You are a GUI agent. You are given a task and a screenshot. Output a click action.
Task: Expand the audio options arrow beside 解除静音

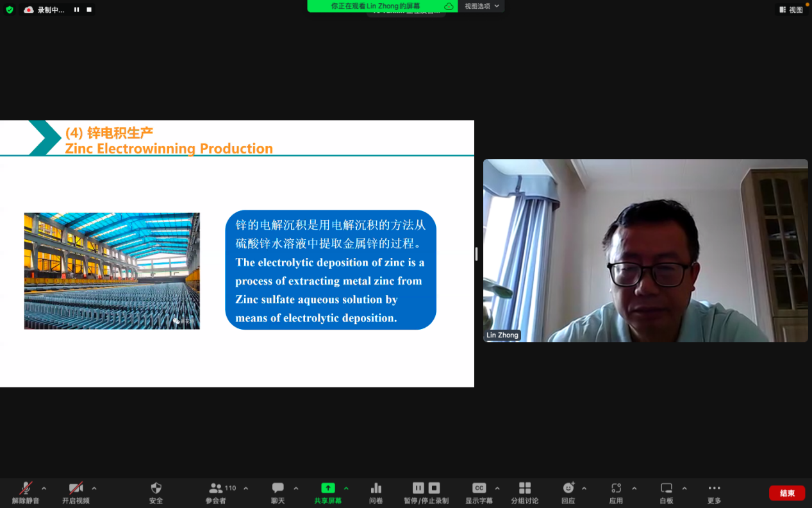pos(44,489)
